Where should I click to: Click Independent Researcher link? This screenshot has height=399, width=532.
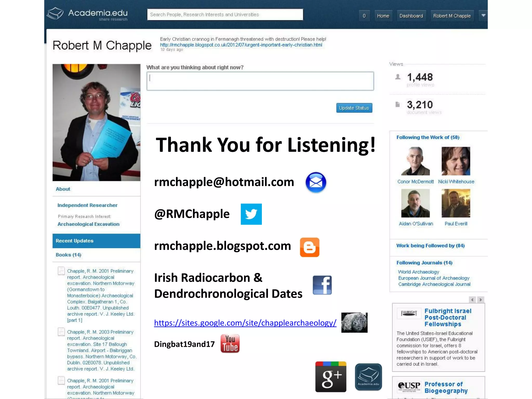[x=88, y=205]
